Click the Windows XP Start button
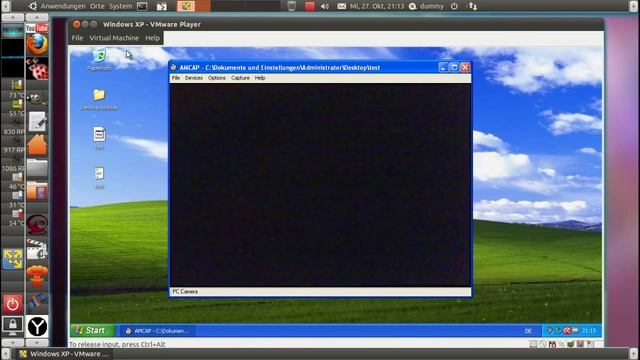This screenshot has height=360, width=640. [93, 330]
